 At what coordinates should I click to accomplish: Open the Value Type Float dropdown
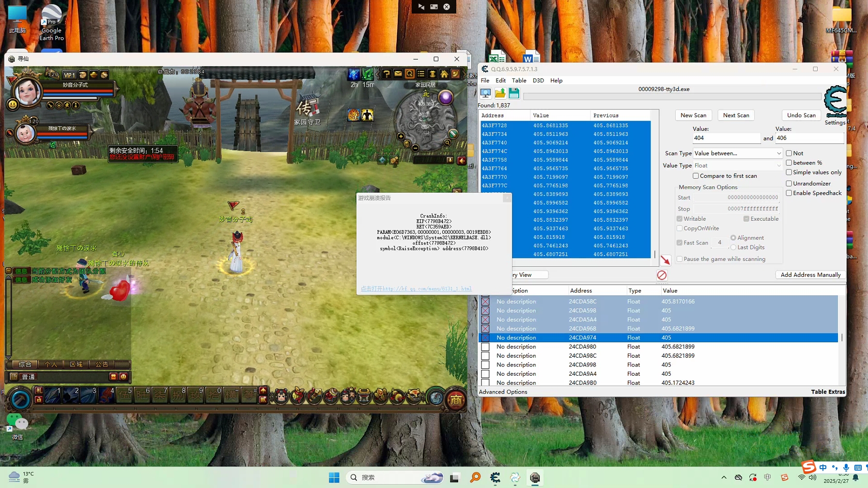(x=738, y=165)
